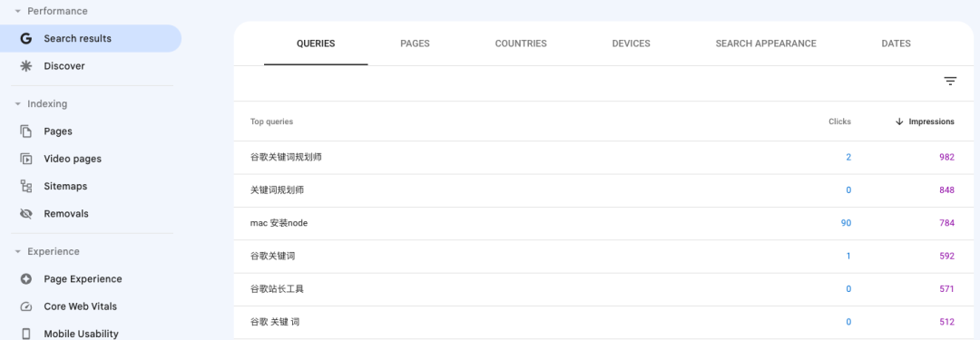Select the Dates tab
980x340 pixels.
click(896, 44)
